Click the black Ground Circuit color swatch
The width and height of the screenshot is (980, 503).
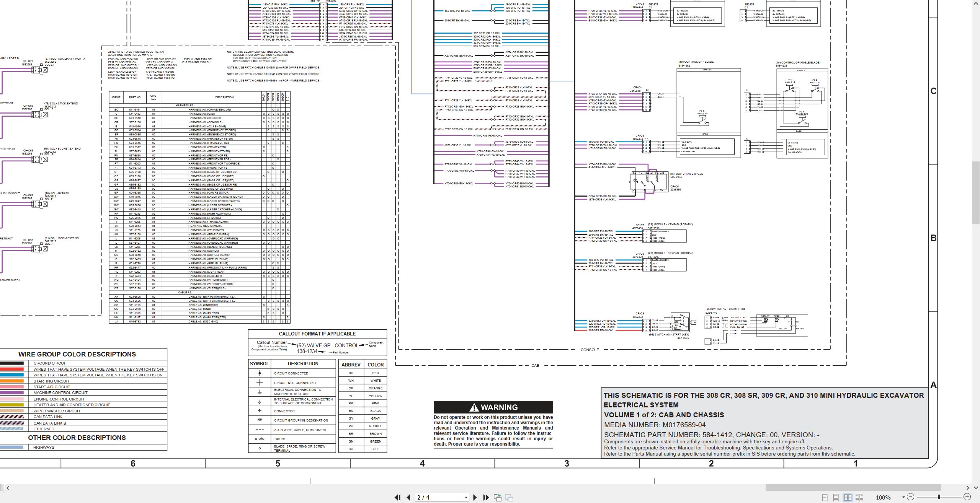coord(12,363)
